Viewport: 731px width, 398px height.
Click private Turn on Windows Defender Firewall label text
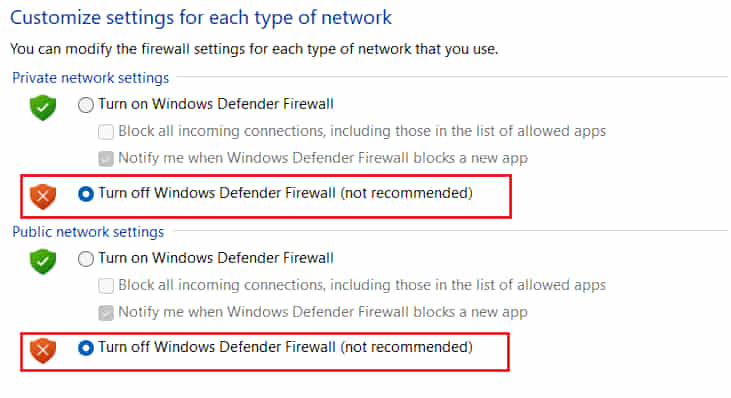[x=216, y=103]
